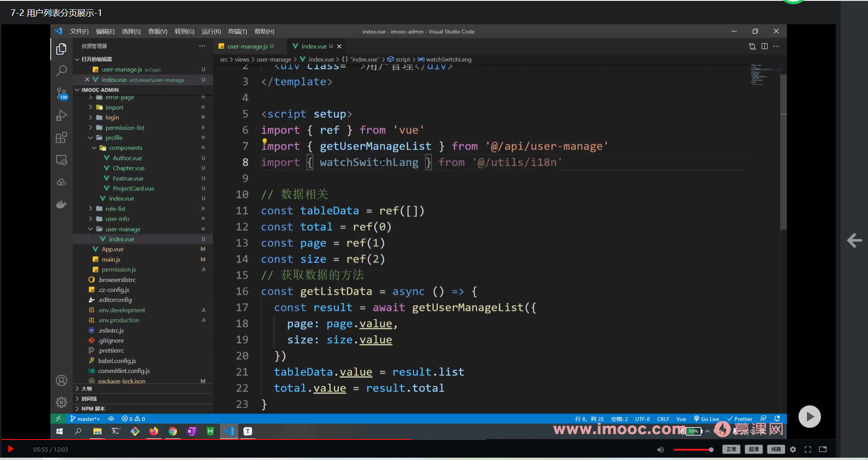
Task: Open the 编辑(E) menu
Action: 105,31
